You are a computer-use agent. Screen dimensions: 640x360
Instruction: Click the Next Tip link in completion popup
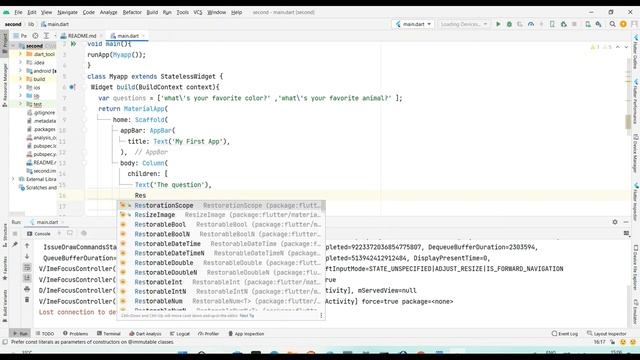tap(247, 316)
